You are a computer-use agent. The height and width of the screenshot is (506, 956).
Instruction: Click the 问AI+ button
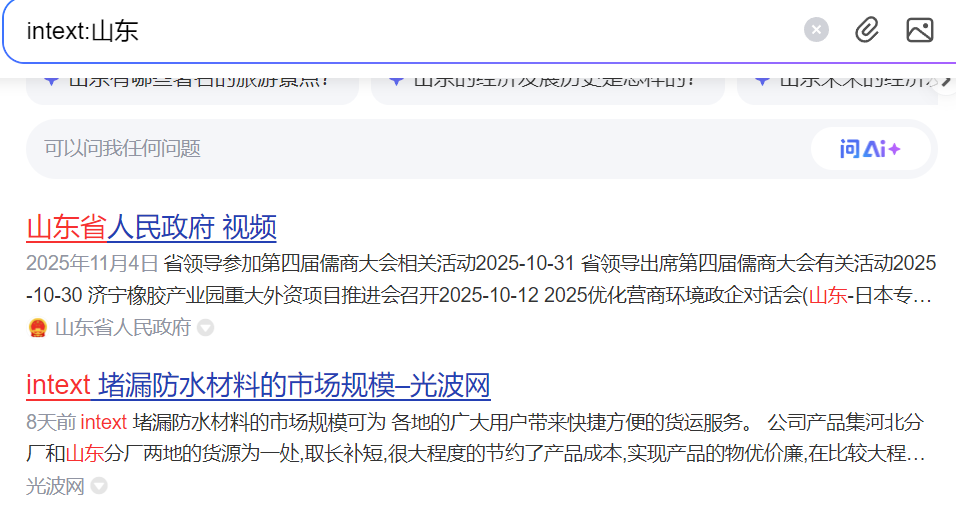(870, 149)
